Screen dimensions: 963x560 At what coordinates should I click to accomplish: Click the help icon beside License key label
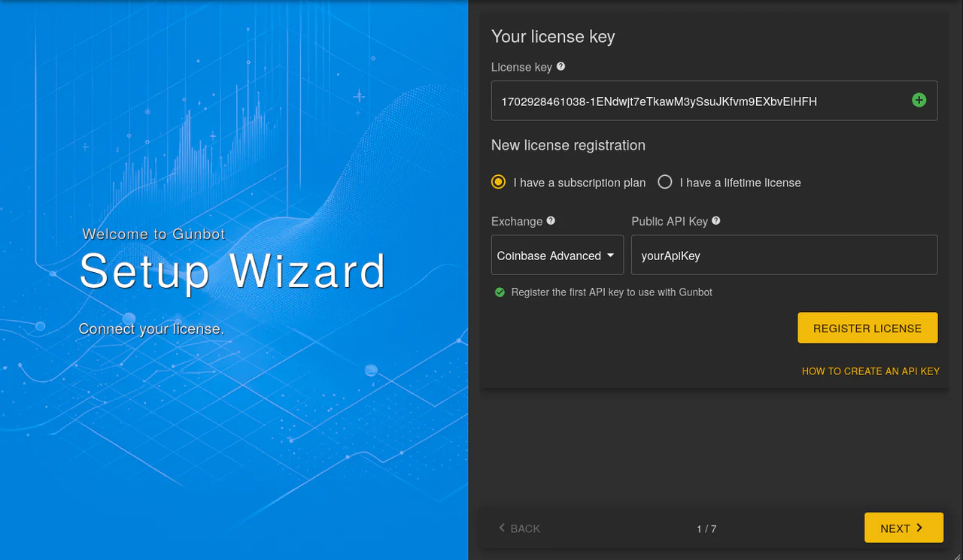(x=560, y=67)
